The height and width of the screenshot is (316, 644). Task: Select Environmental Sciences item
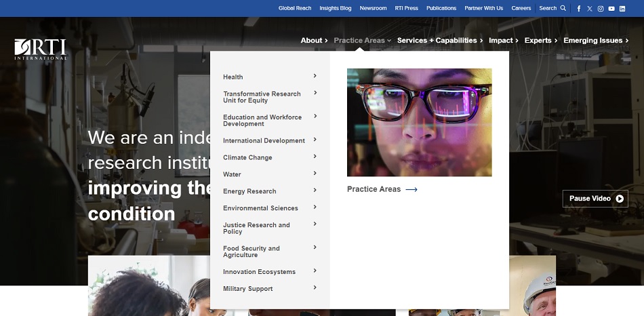click(261, 208)
